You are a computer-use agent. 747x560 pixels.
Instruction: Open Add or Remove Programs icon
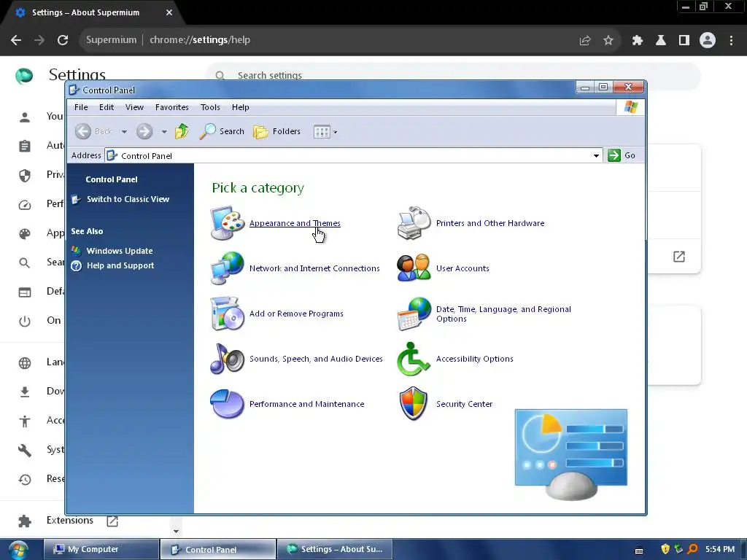coord(228,314)
